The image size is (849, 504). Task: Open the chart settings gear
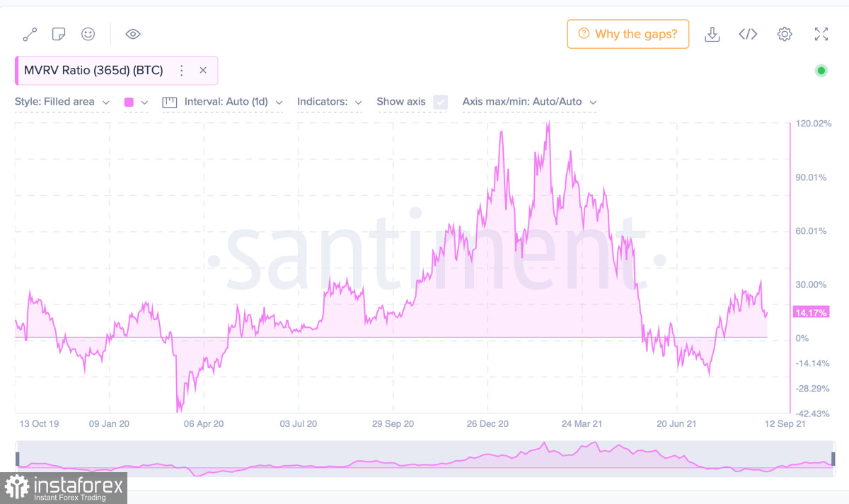tap(784, 34)
